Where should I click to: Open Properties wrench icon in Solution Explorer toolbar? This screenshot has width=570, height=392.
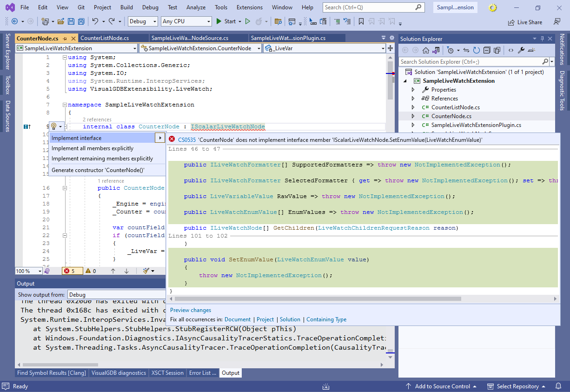(521, 50)
